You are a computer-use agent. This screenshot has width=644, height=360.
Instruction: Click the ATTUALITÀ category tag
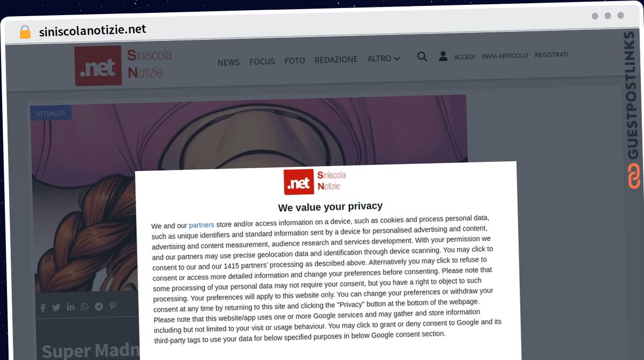tap(51, 113)
